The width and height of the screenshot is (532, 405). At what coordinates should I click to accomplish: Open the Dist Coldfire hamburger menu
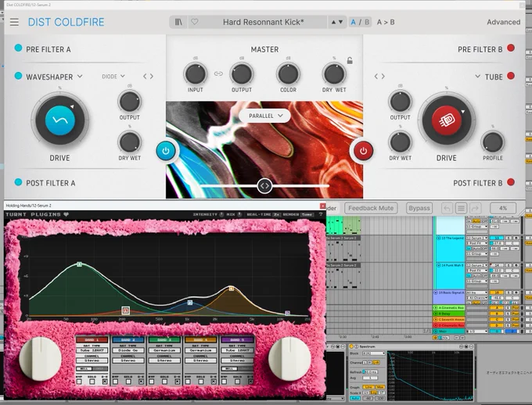14,23
